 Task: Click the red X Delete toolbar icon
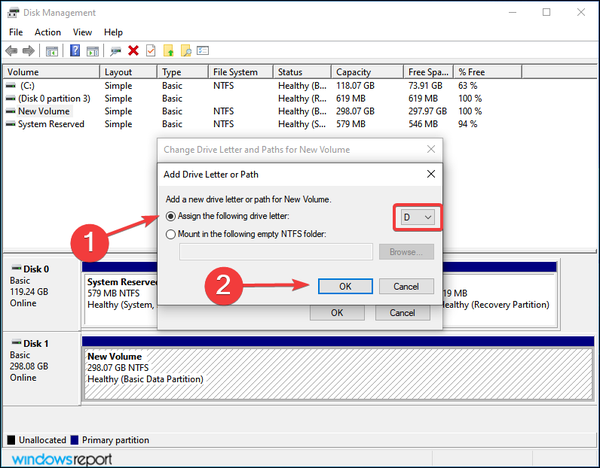[133, 51]
